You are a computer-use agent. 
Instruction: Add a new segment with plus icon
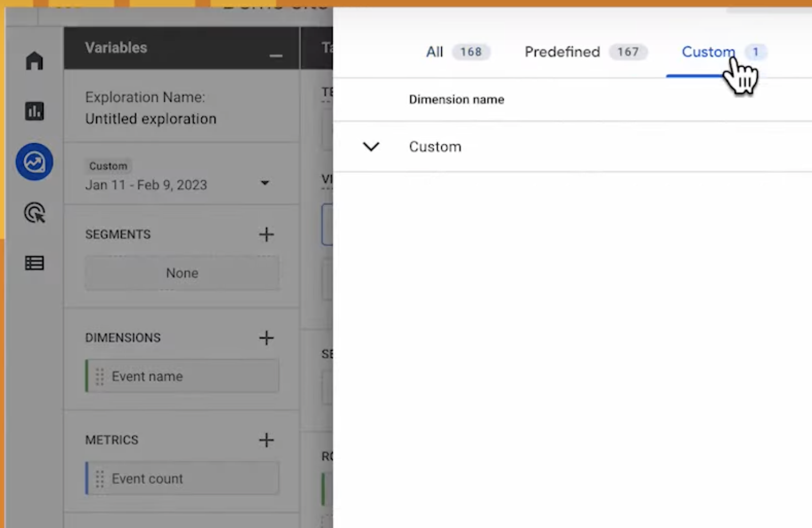266,234
